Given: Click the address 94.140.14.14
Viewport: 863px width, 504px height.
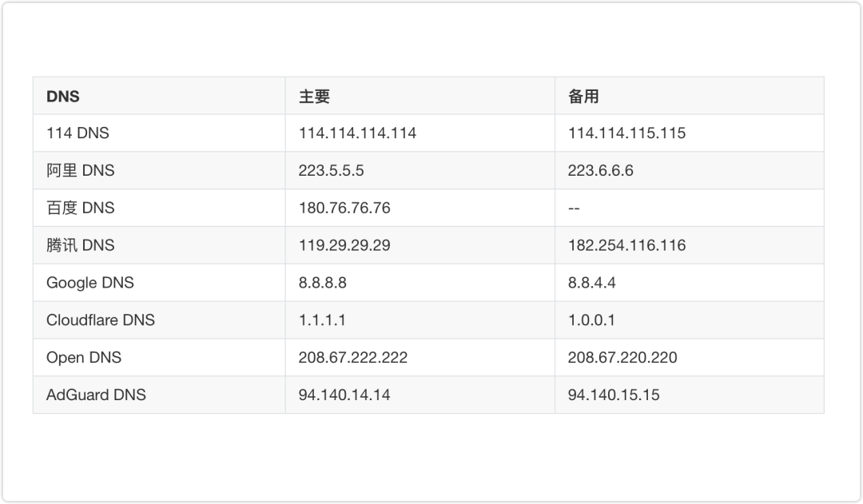Looking at the screenshot, I should click(x=344, y=395).
